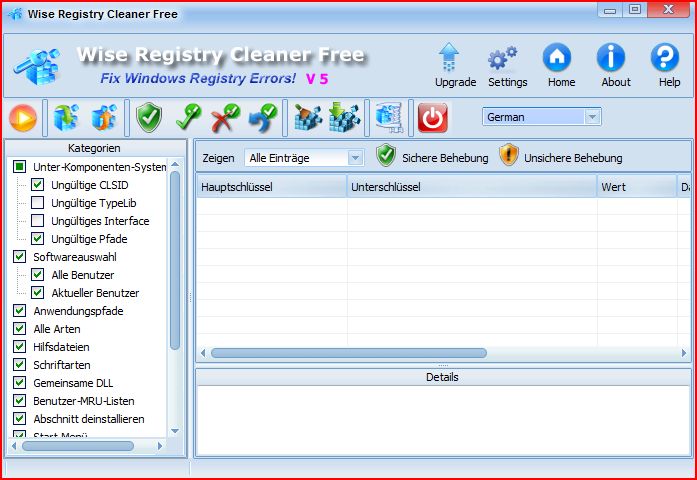
Task: Maximize the Wise Registry Cleaner window
Action: point(635,10)
